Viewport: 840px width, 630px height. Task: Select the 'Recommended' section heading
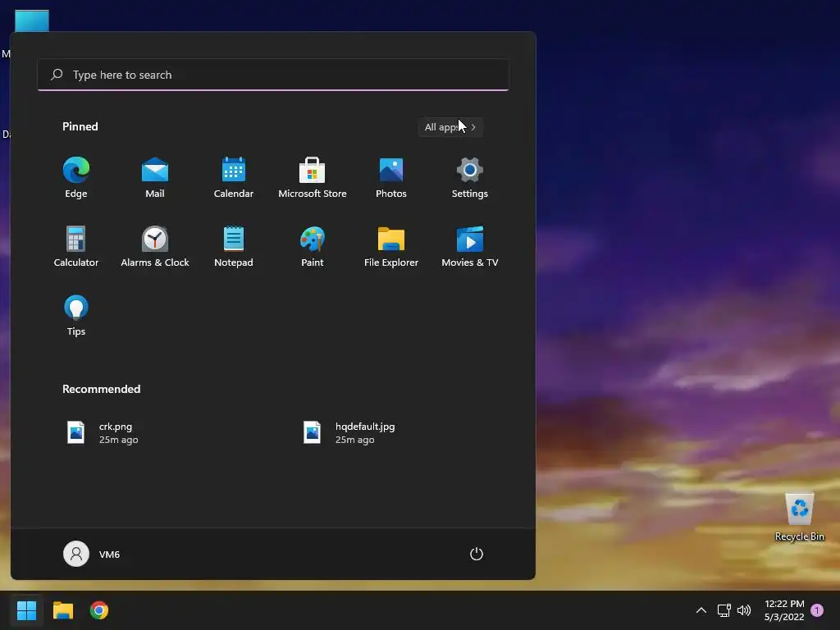pos(101,389)
